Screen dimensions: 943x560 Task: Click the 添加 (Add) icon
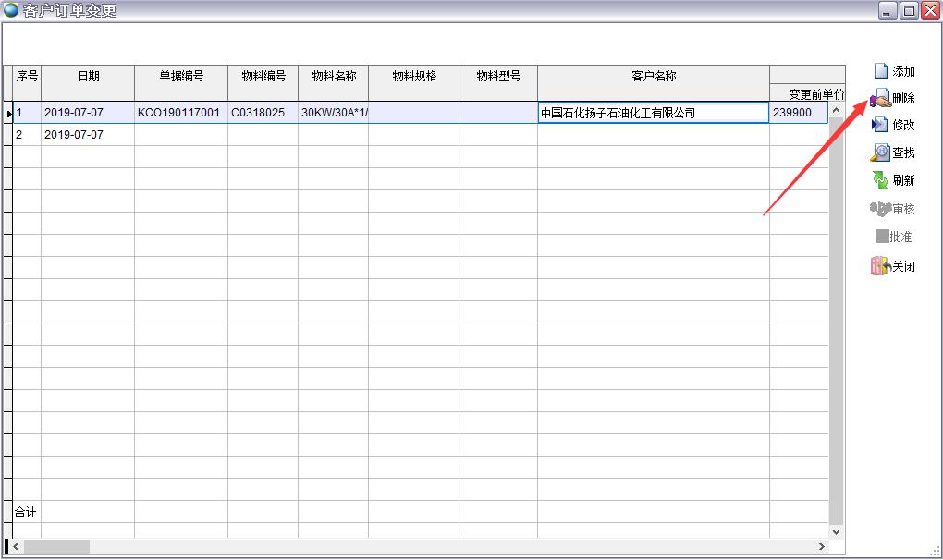[x=880, y=71]
